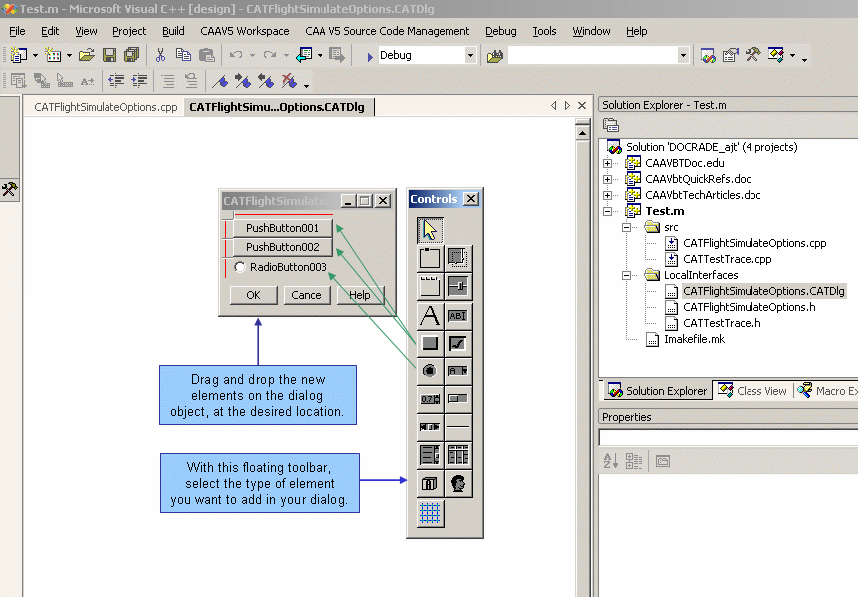Screen dimensions: 858x597
Task: Choose the selector list control in Controls
Action: pyautogui.click(x=430, y=455)
